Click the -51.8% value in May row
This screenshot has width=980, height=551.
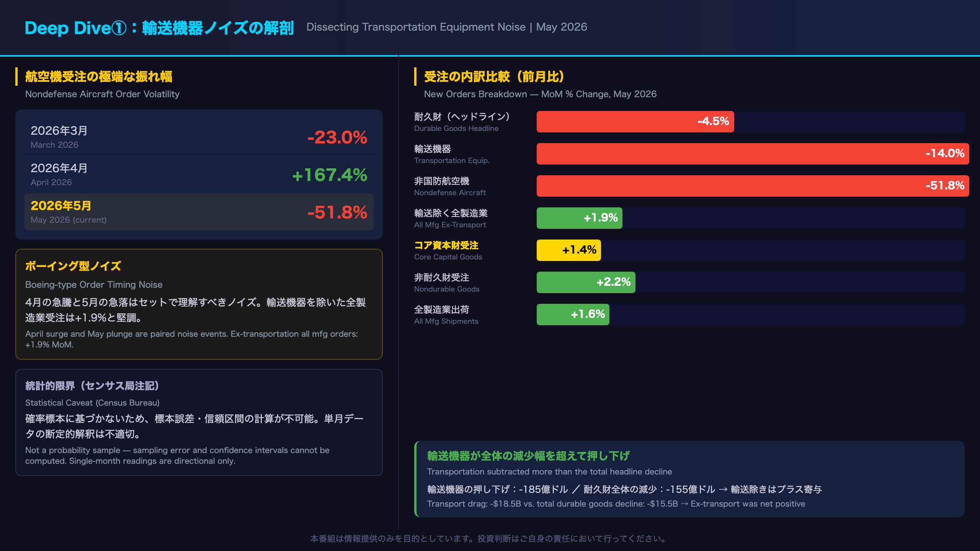[x=337, y=212]
